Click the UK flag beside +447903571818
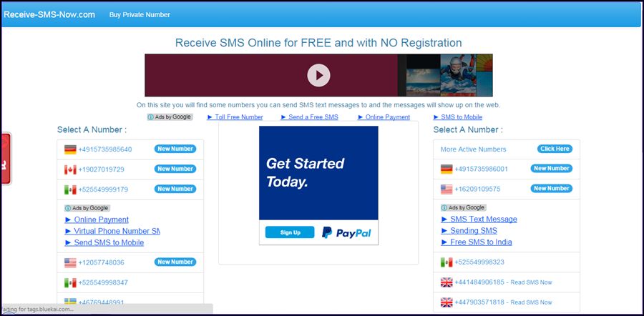Screen dimensions: 644x316 [447, 302]
